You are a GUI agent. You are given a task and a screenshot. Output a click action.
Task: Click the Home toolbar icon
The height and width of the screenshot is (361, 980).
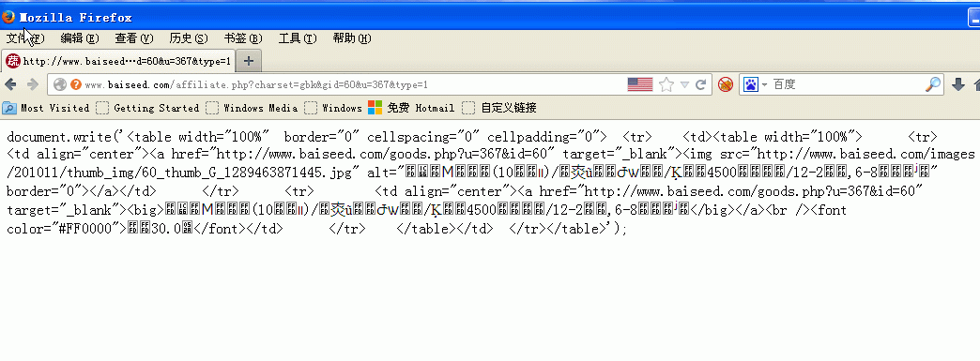[x=976, y=85]
